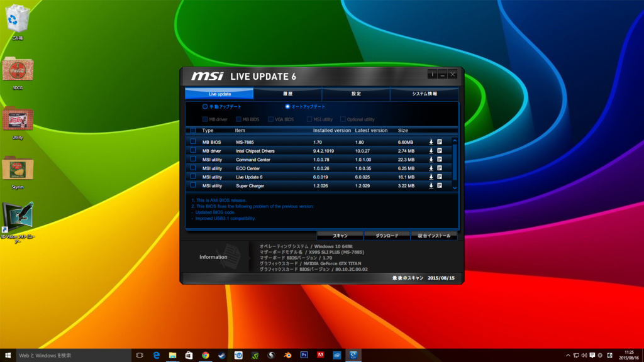This screenshot has height=362, width=644.
Task: Open Adobe Acrobat icon in taskbar
Action: pos(320,355)
